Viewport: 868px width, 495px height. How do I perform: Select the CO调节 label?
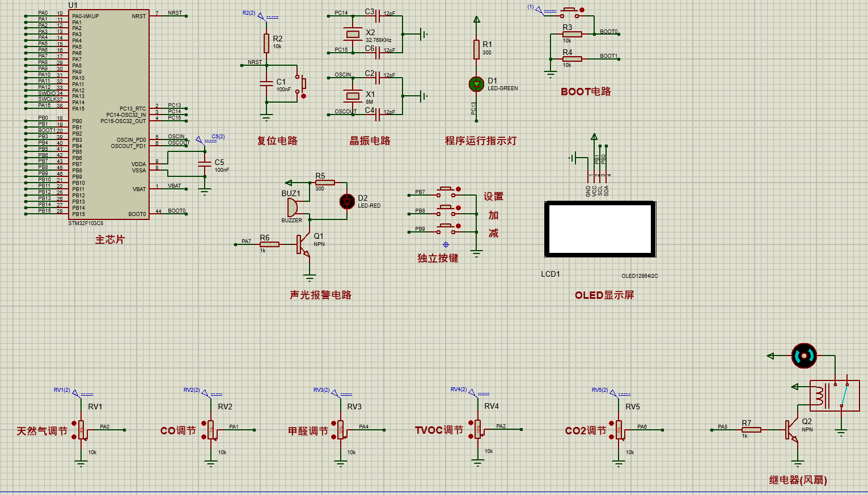point(178,431)
